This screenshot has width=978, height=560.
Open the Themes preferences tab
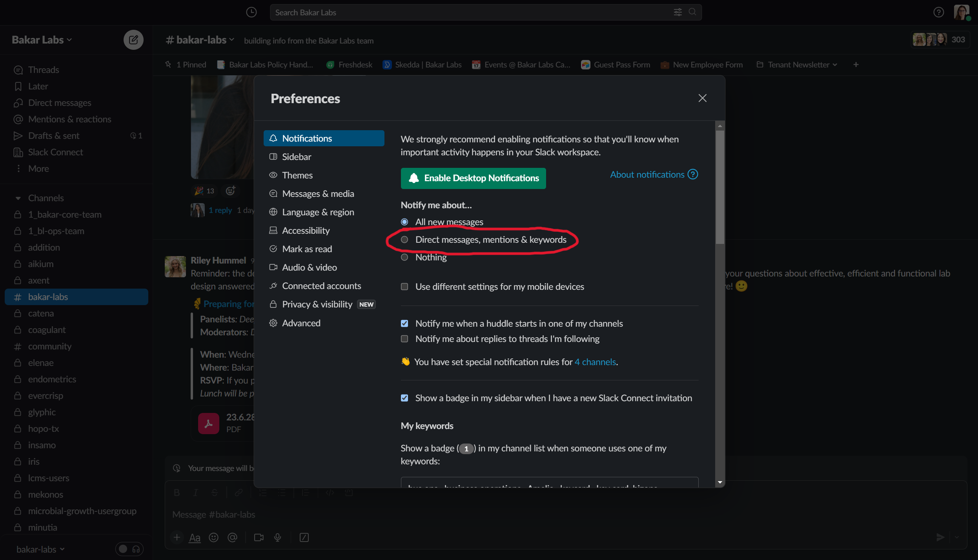(x=297, y=175)
